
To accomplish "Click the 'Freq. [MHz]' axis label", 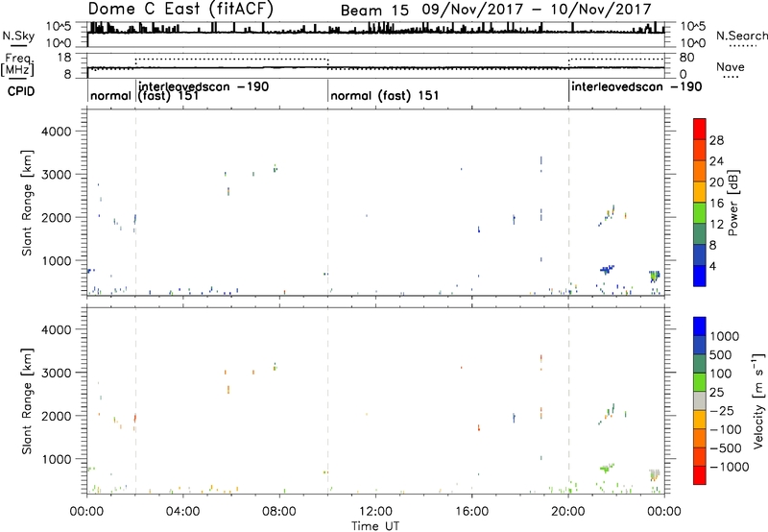I will (x=17, y=65).
